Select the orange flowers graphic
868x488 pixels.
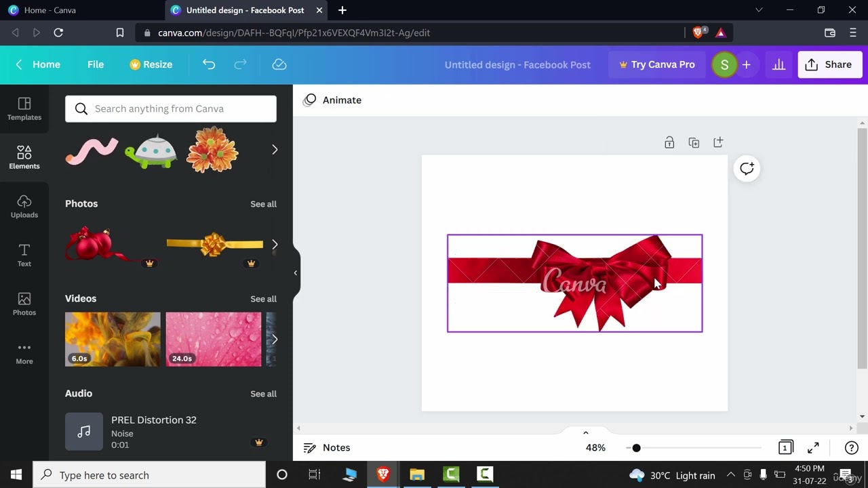[x=212, y=149]
